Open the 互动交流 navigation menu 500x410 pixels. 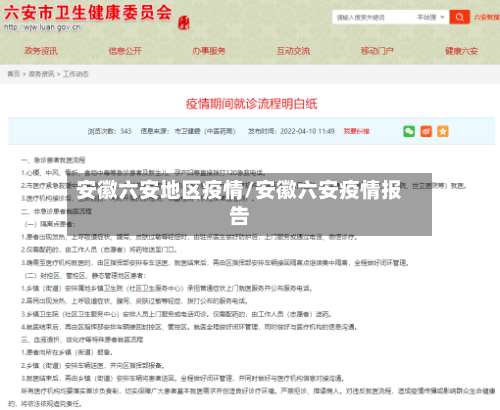click(293, 51)
